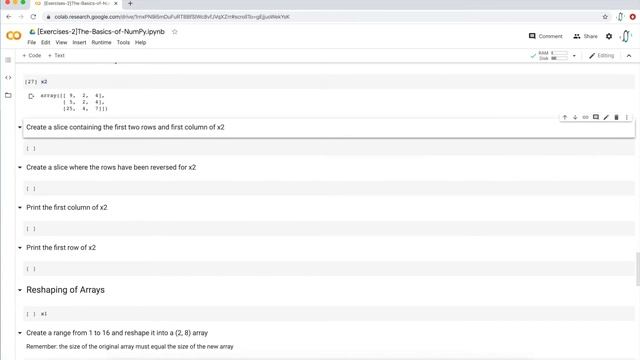The image size is (640, 360).
Task: Collapse the 'Create a range from 1 to 16' section
Action: [x=20, y=333]
